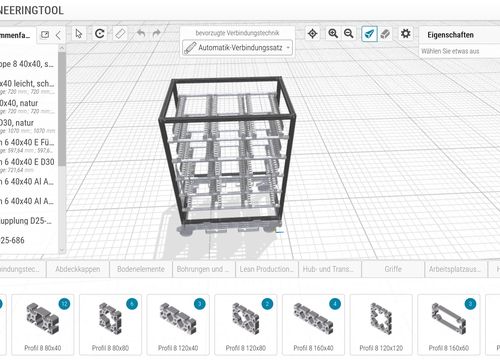Pop out the summary panel window
500x360 pixels.
[x=45, y=35]
